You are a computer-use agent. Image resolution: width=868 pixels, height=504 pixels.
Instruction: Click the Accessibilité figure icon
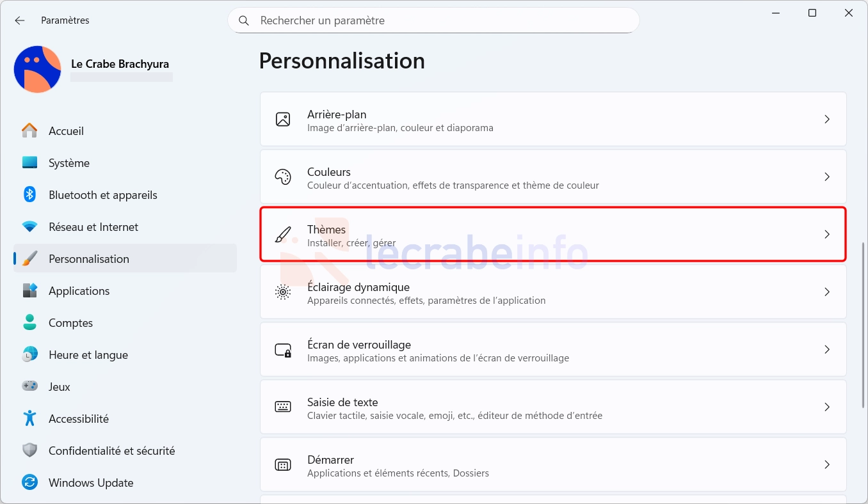pyautogui.click(x=29, y=418)
